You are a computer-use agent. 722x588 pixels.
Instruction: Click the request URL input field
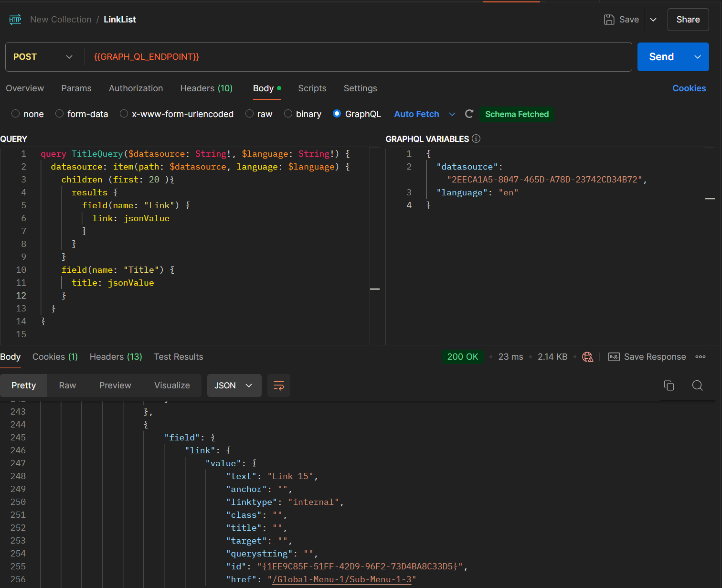coord(358,57)
